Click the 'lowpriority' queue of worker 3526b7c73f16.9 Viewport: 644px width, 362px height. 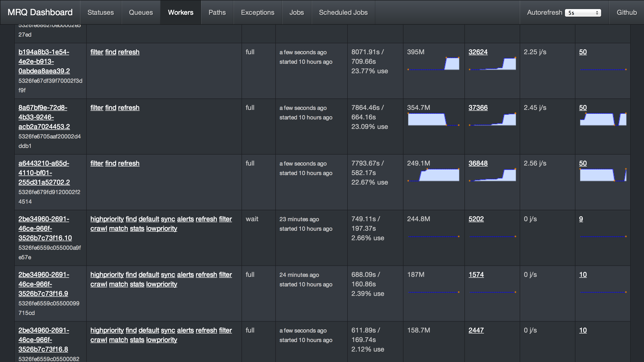coord(161,284)
